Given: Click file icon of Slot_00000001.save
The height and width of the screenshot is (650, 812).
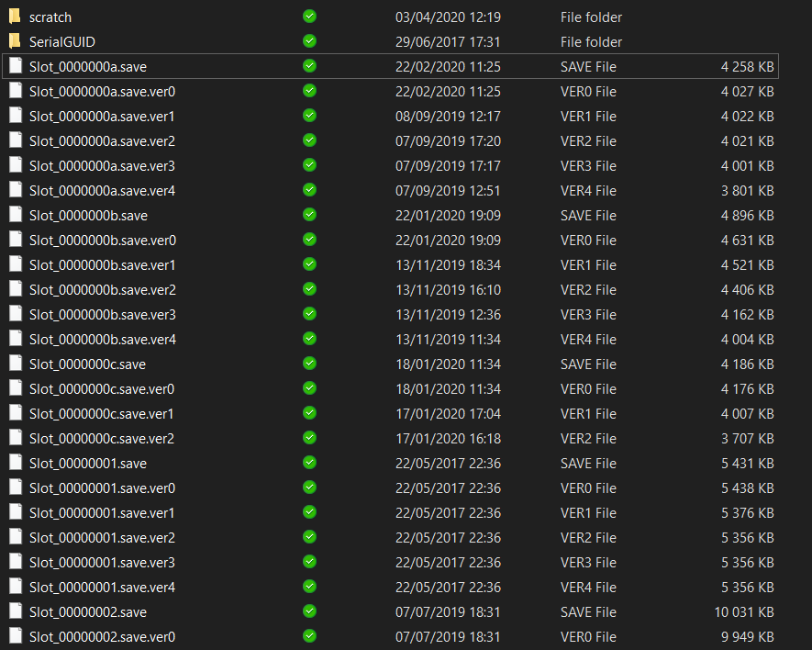Looking at the screenshot, I should click(x=16, y=463).
